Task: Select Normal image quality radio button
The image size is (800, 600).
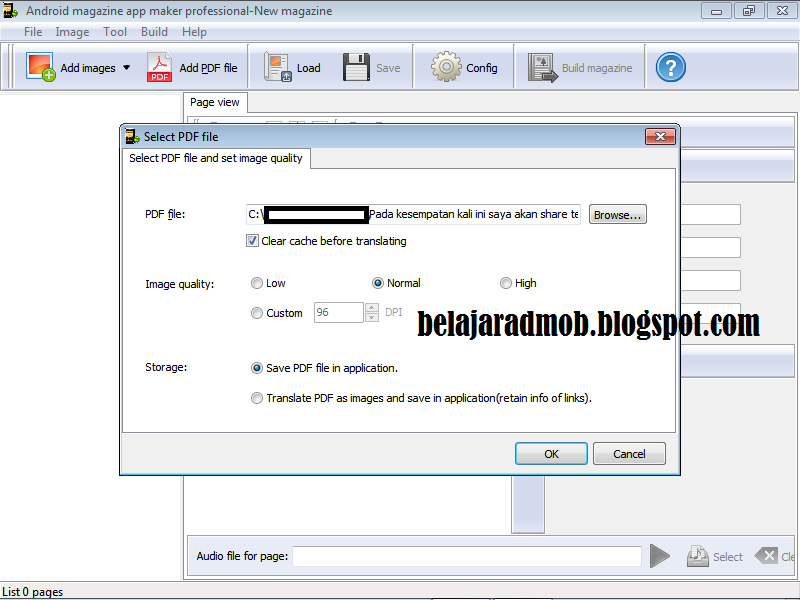Action: click(378, 283)
